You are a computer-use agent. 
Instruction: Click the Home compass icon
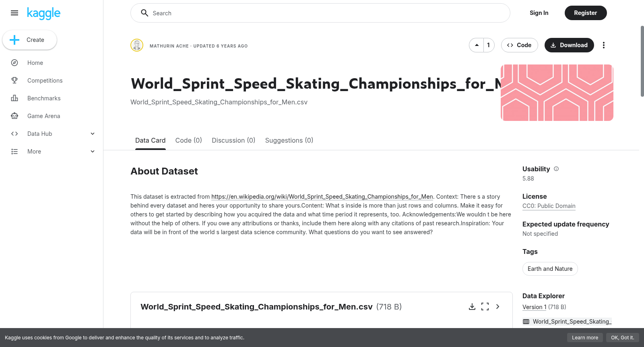pos(14,63)
